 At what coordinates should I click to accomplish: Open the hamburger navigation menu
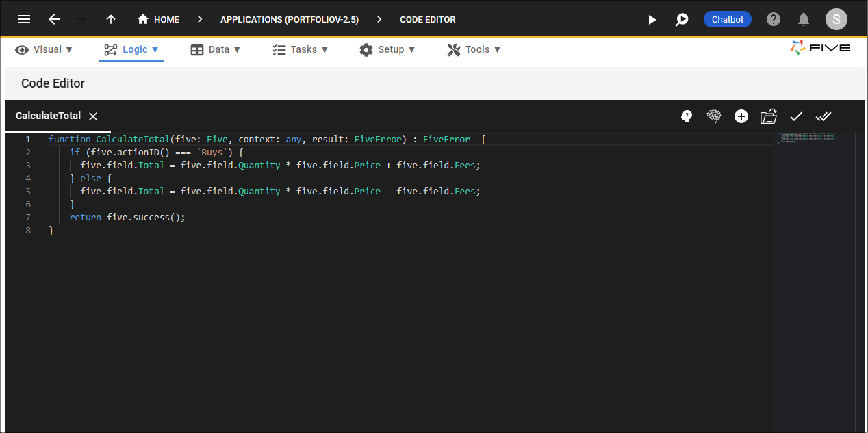click(24, 19)
